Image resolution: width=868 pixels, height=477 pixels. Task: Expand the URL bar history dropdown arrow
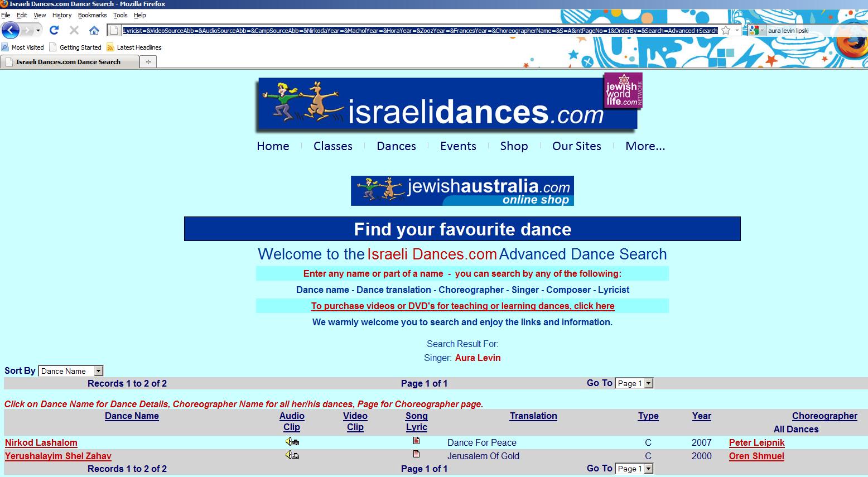pyautogui.click(x=737, y=31)
